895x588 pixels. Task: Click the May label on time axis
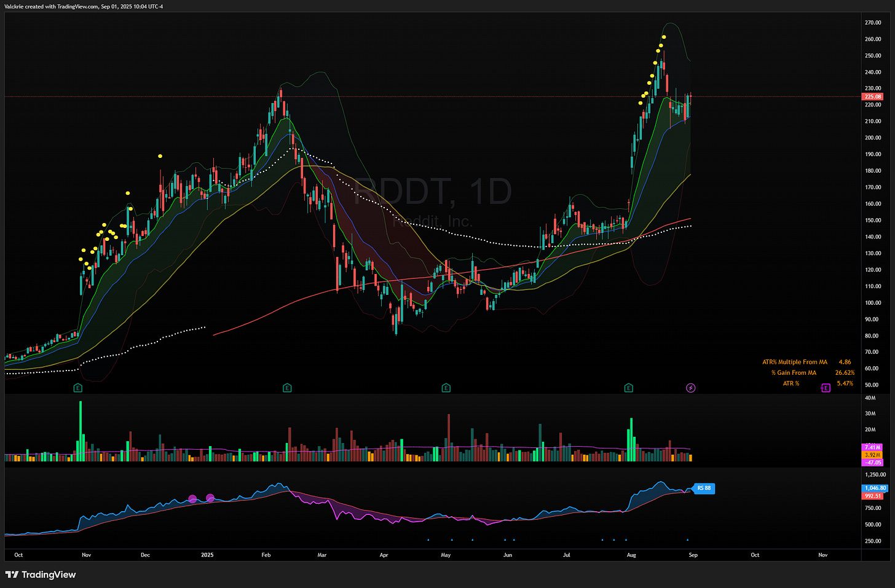tap(446, 555)
